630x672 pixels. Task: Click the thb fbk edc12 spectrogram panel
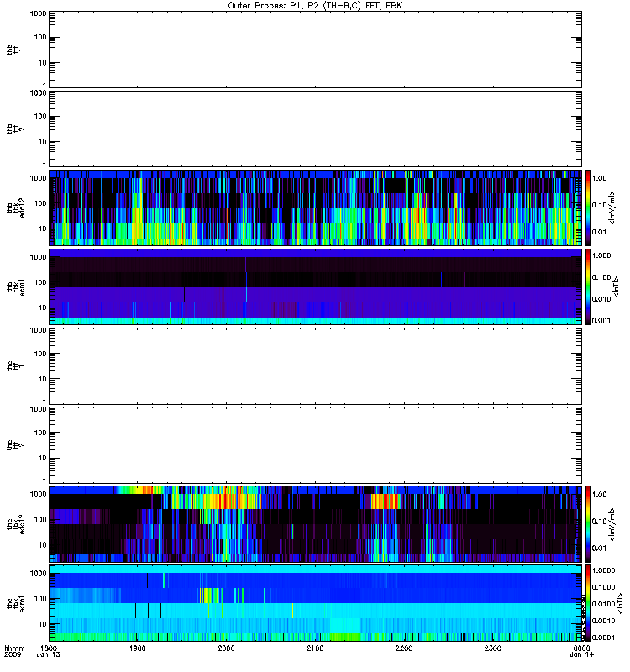point(315,207)
